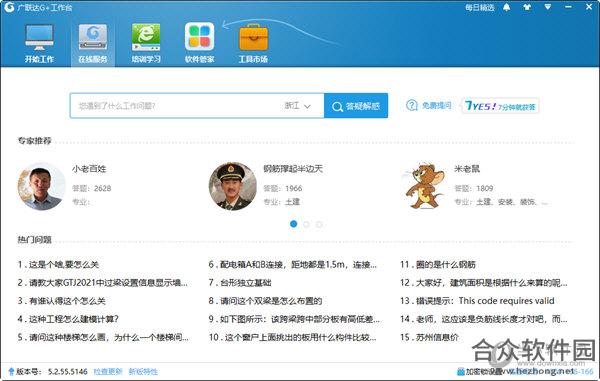Click 每日精选 in title bar
This screenshot has width=600, height=381.
pyautogui.click(x=479, y=7)
